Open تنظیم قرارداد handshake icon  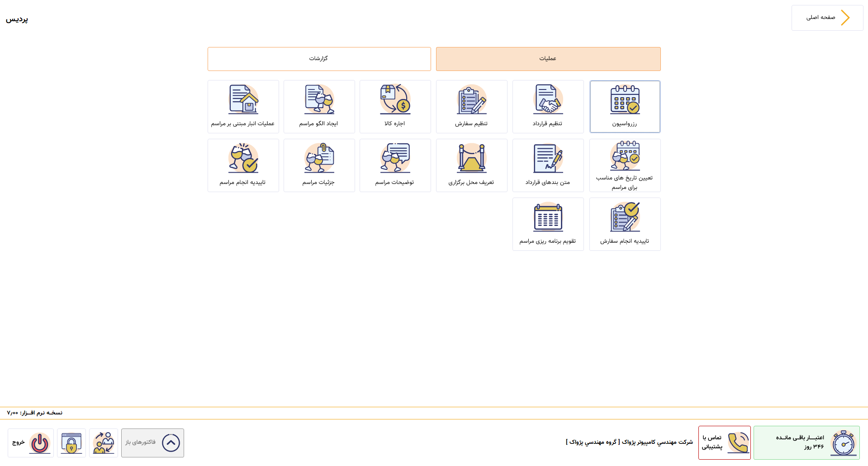tap(548, 100)
